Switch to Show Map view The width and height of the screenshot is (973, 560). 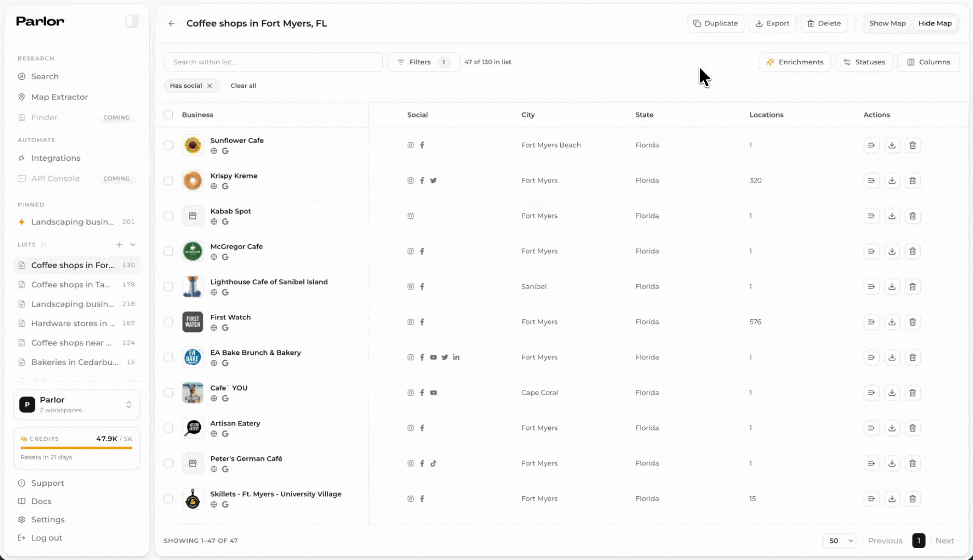[x=887, y=23]
